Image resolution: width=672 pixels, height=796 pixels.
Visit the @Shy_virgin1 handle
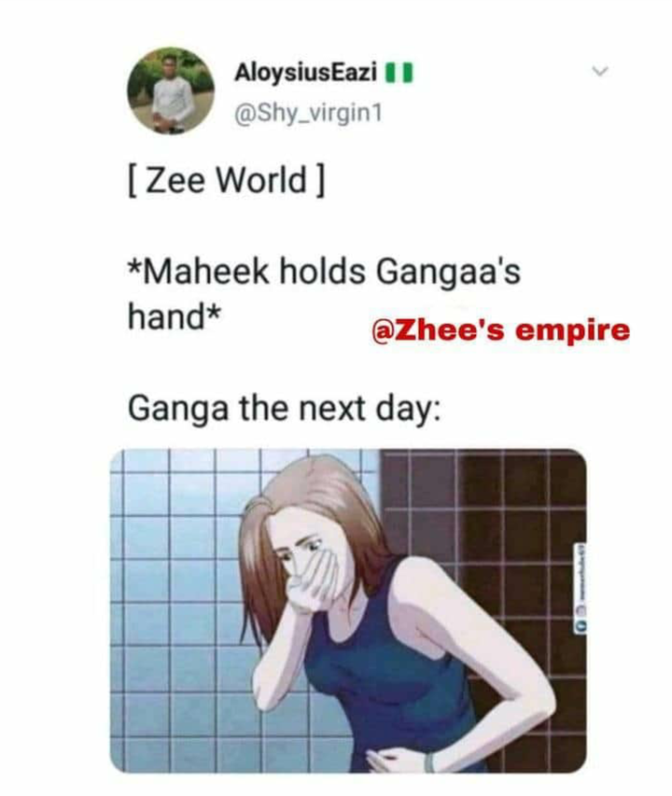point(308,114)
